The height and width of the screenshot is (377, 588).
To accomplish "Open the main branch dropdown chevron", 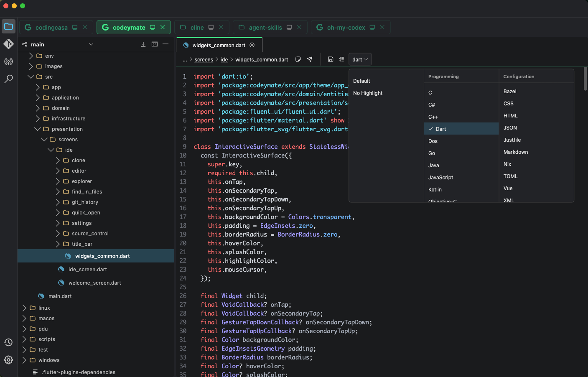I will pyautogui.click(x=91, y=44).
